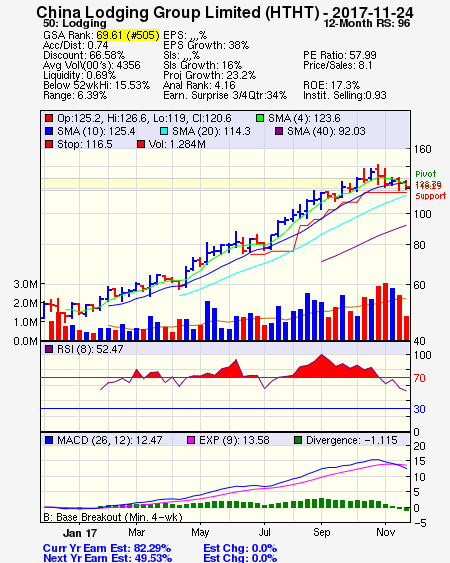This screenshot has height=563, width=450.
Task: Click the red Stop legend swatch
Action: click(x=49, y=144)
